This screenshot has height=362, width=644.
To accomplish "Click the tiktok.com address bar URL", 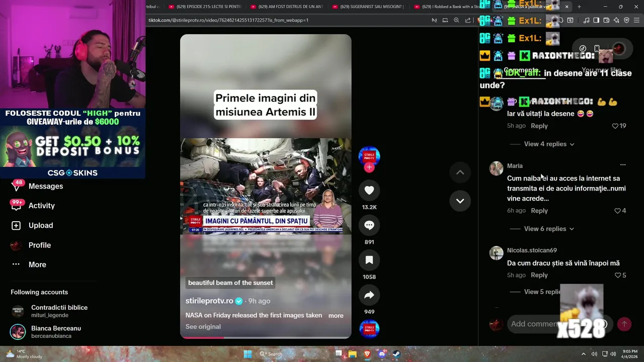I will tap(228, 20).
